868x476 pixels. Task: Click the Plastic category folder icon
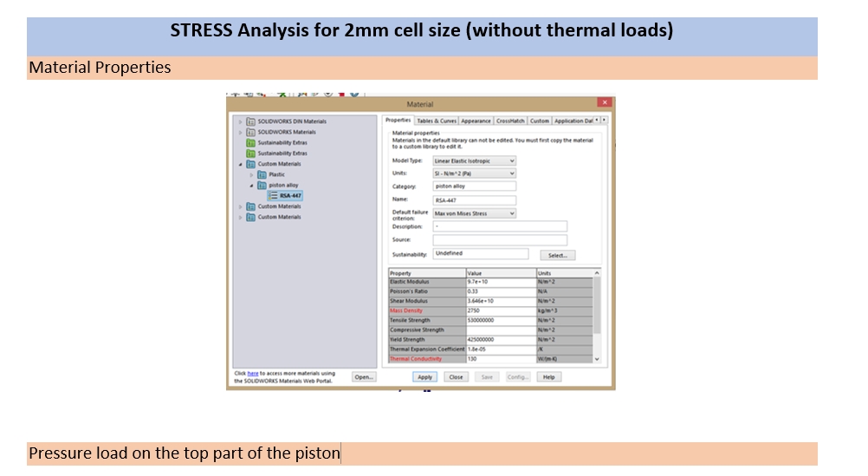point(260,174)
